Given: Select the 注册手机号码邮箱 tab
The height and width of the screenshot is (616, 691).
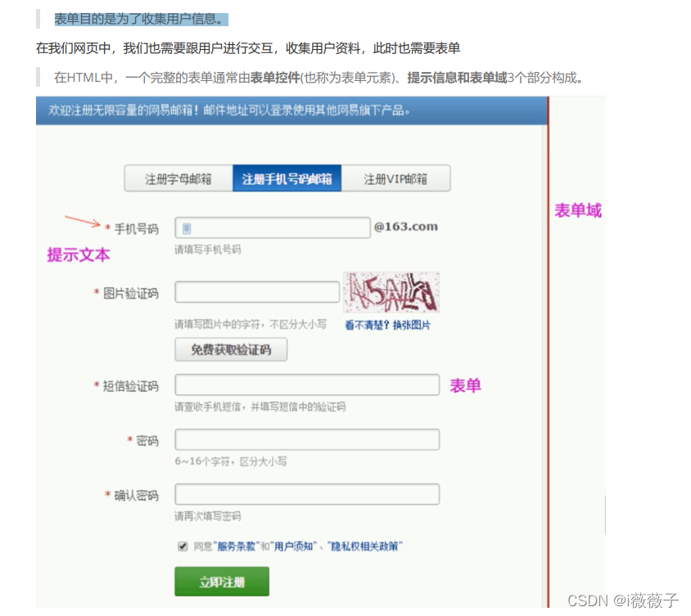Looking at the screenshot, I should pyautogui.click(x=287, y=178).
